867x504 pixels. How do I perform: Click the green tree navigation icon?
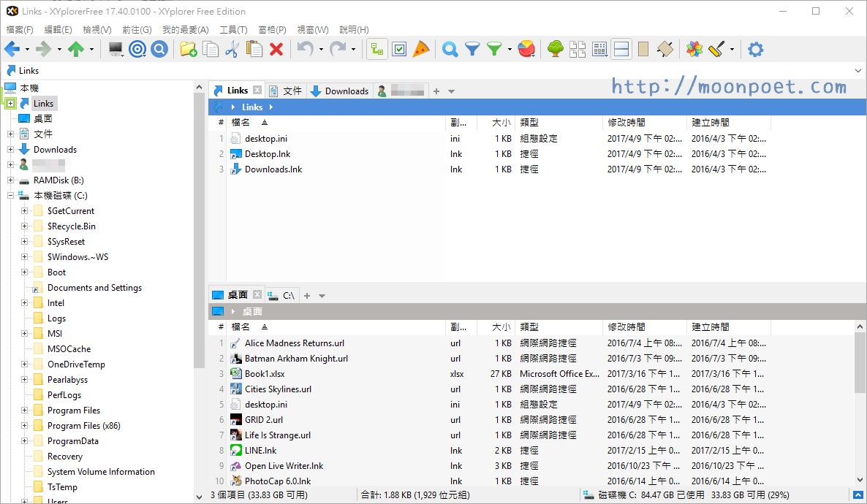point(556,49)
